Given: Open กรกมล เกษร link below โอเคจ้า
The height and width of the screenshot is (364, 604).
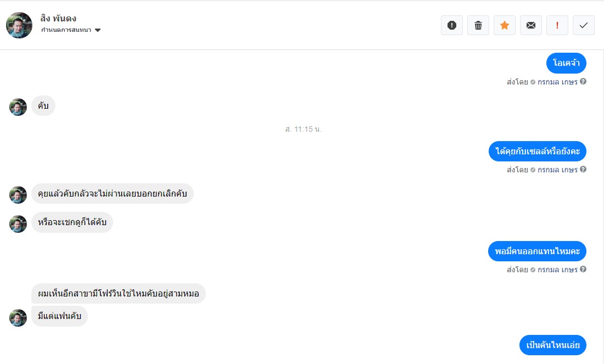Looking at the screenshot, I should pos(557,82).
